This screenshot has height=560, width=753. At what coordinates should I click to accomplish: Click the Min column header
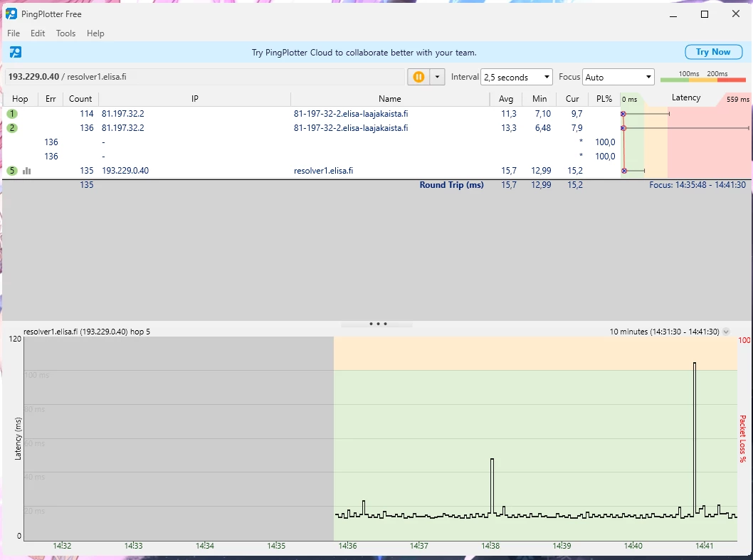[539, 98]
